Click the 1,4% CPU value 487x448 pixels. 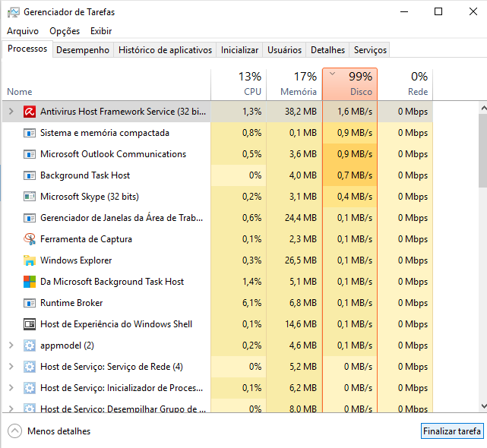point(252,282)
